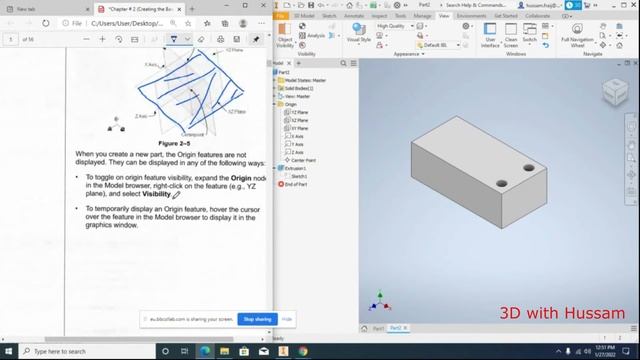This screenshot has width=640, height=360.
Task: Open the Windows Start menu
Action: click(x=9, y=351)
